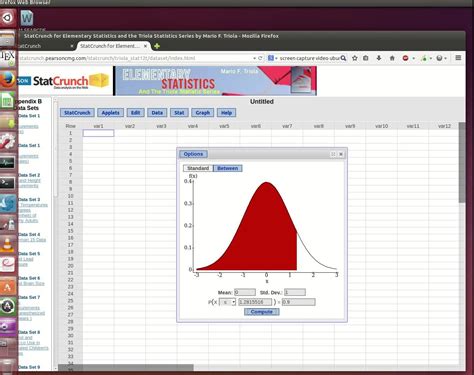Select the Between mode in calculator
This screenshot has height=375, width=474.
(228, 168)
